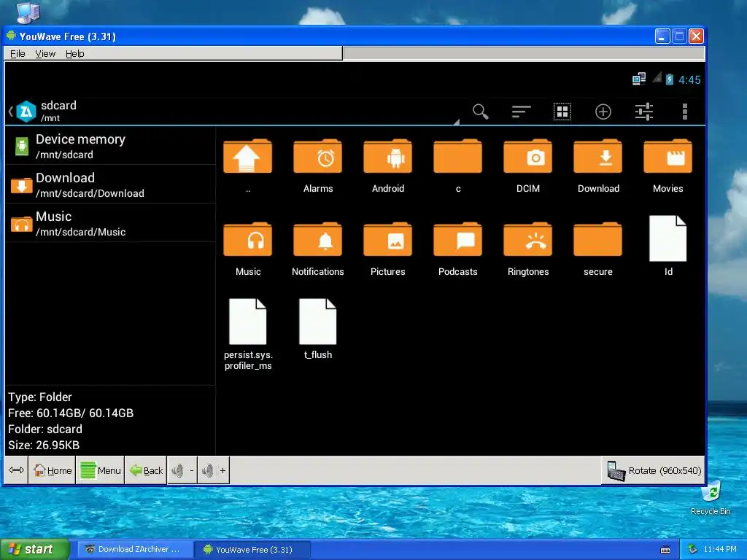Open the settings sliders icon
747x560 pixels.
tap(644, 112)
